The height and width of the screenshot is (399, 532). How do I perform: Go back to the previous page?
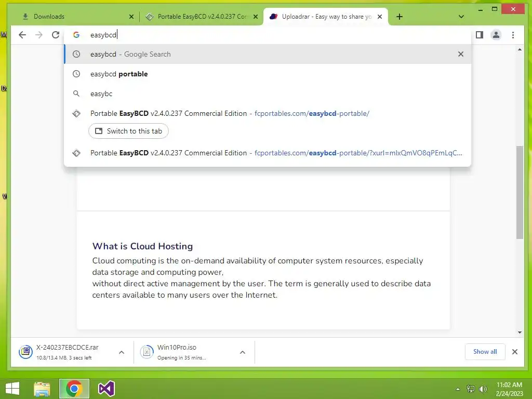(x=22, y=35)
